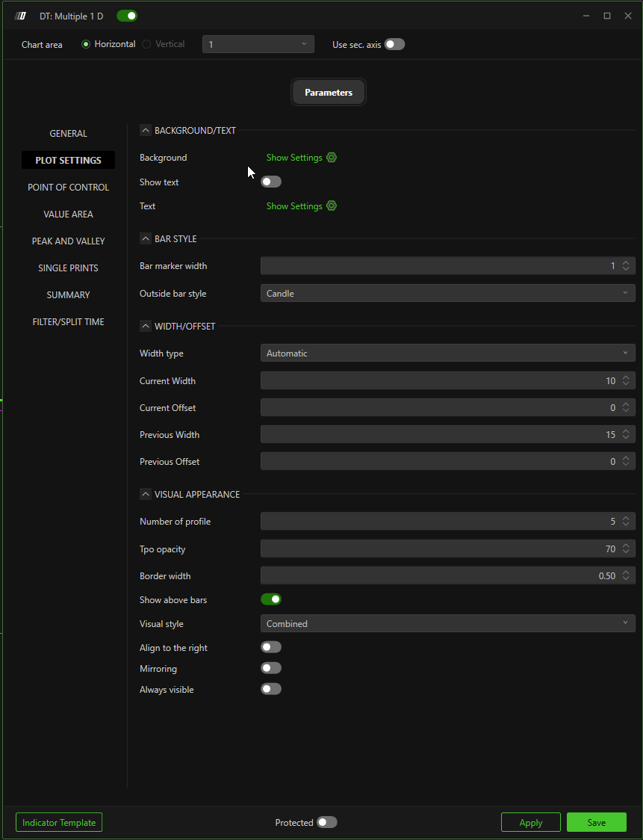The image size is (643, 840).
Task: Collapse the BACKGROUND/TEXT section chevron
Action: pyautogui.click(x=145, y=130)
